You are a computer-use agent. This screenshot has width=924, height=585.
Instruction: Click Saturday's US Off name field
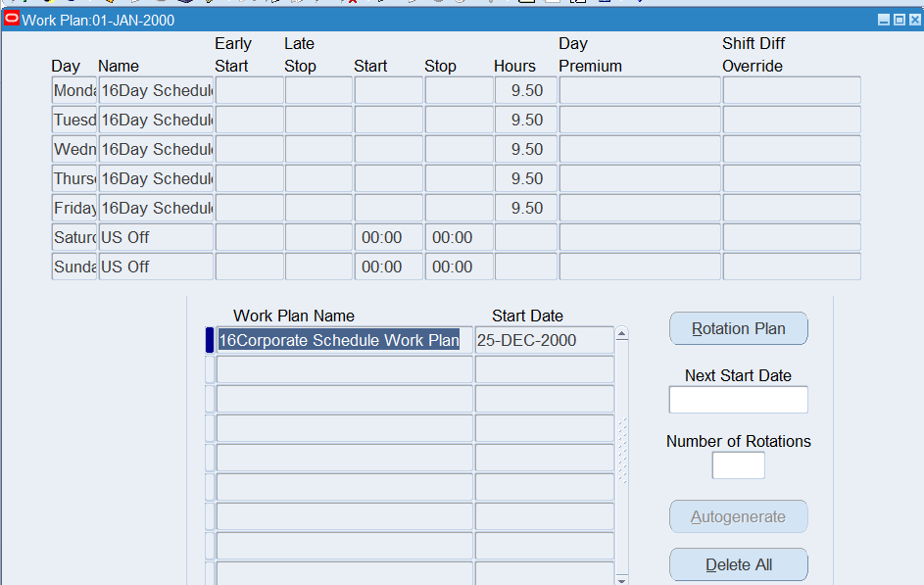156,238
